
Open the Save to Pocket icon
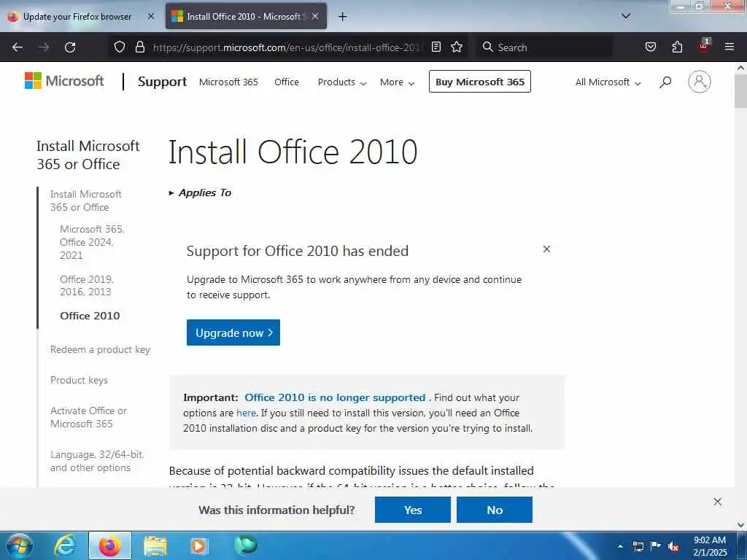[650, 47]
